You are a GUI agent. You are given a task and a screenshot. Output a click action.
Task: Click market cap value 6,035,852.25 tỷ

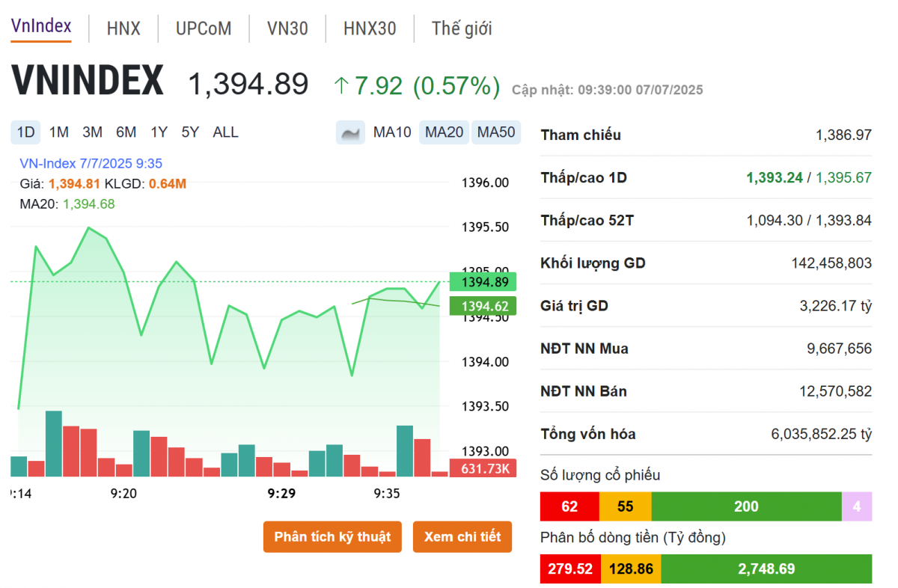(822, 434)
